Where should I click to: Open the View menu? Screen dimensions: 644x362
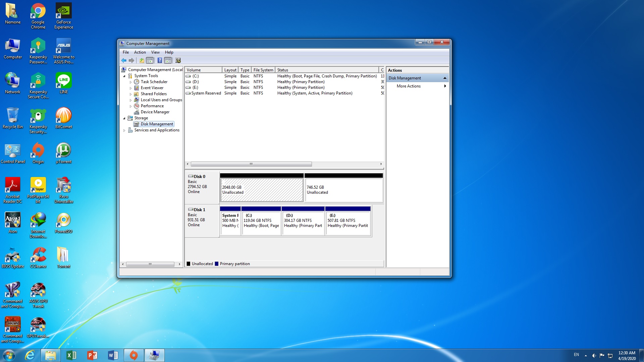(155, 52)
